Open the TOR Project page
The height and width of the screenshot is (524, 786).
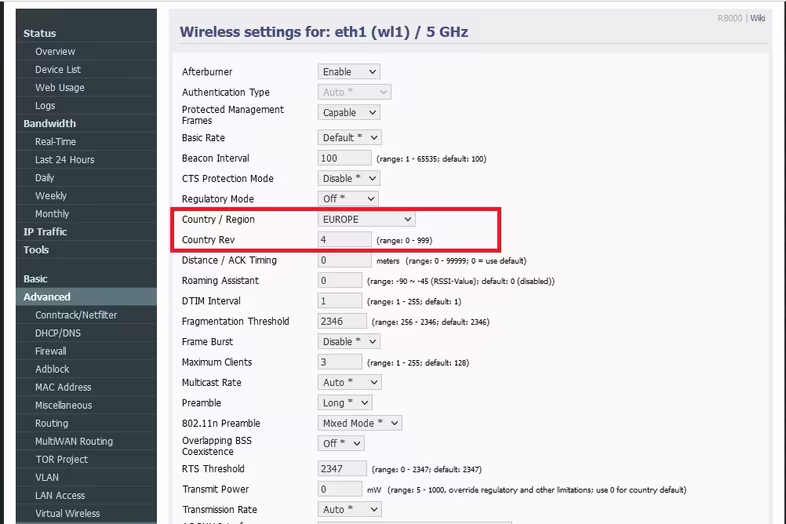coord(62,459)
